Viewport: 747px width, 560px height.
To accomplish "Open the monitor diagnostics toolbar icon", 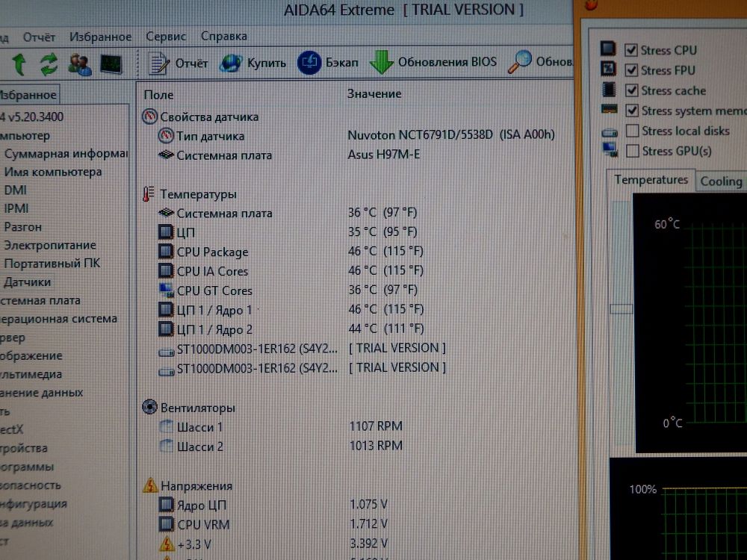I will [x=111, y=65].
